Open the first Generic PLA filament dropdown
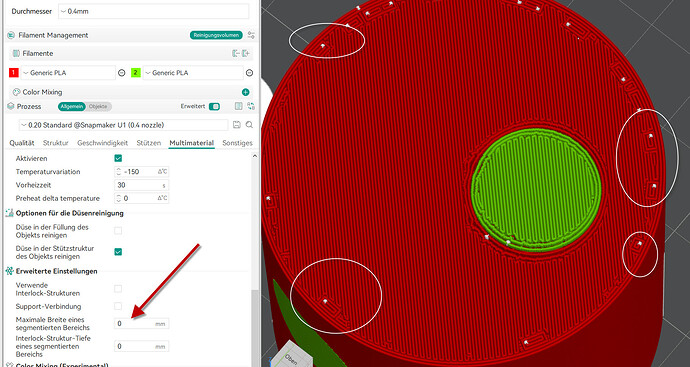The height and width of the screenshot is (367, 690). (68, 73)
